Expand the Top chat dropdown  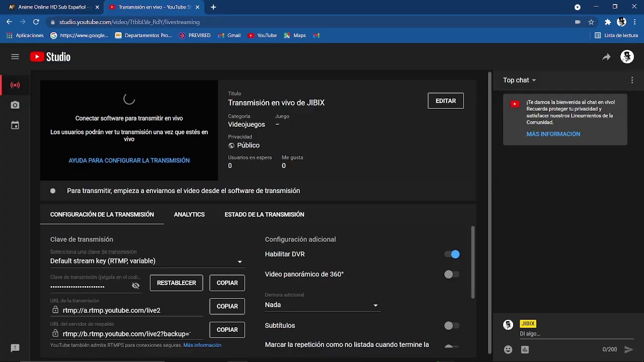click(x=520, y=80)
